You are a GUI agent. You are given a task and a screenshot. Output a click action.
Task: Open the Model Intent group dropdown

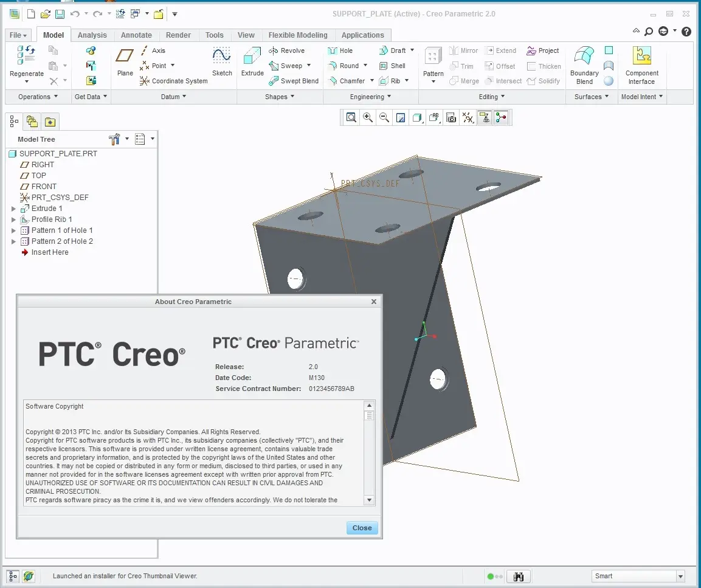[x=642, y=97]
